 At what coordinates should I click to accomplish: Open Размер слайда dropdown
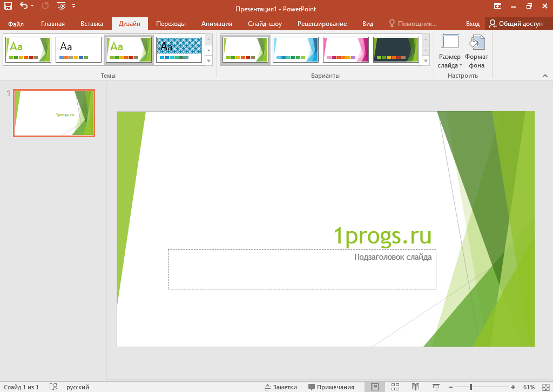coord(450,51)
